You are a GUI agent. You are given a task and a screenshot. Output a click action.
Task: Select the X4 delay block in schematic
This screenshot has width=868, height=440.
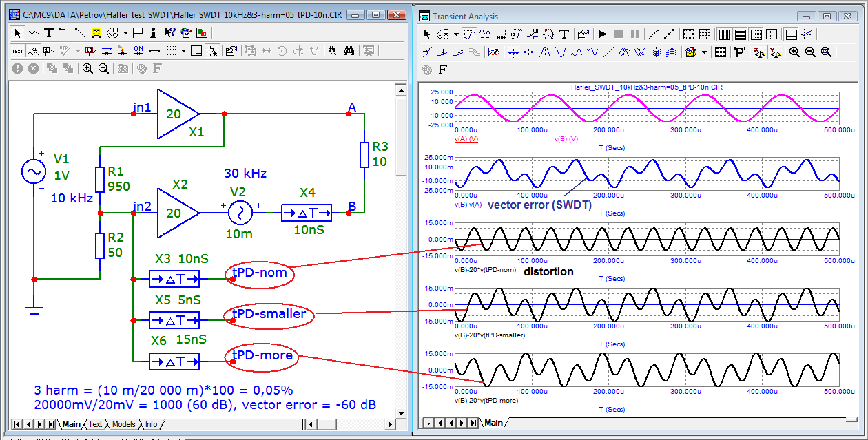307,213
